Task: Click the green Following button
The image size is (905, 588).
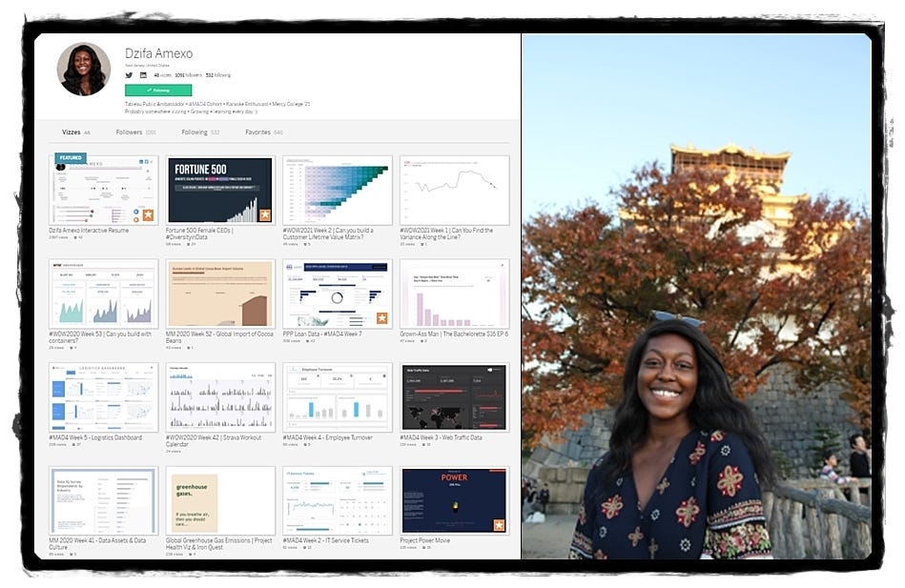Action: [x=158, y=90]
